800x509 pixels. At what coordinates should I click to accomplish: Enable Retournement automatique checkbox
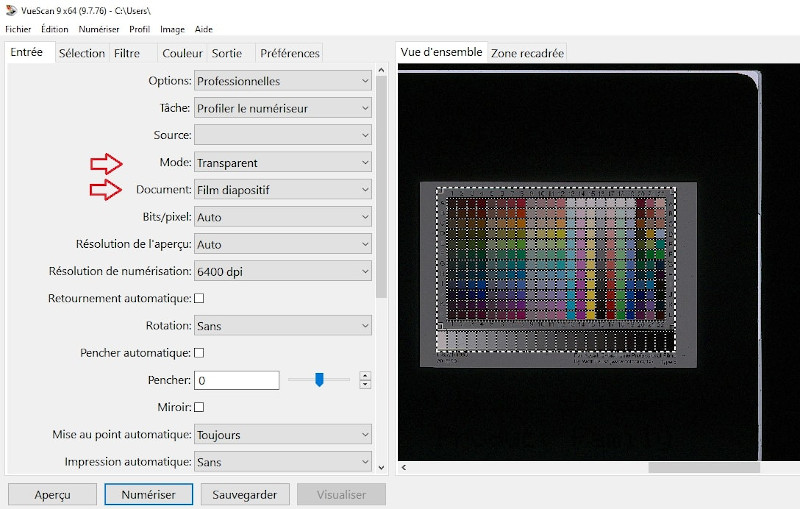tap(198, 298)
